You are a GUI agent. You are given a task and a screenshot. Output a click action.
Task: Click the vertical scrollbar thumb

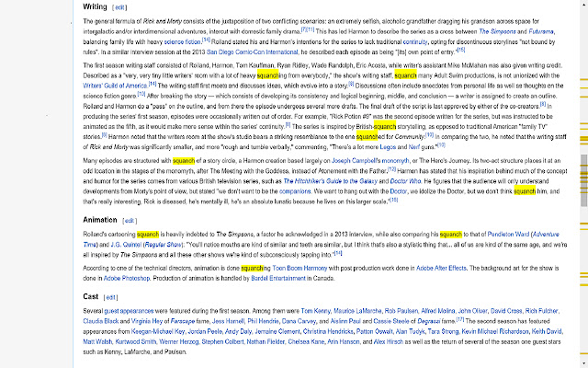pos(584,180)
